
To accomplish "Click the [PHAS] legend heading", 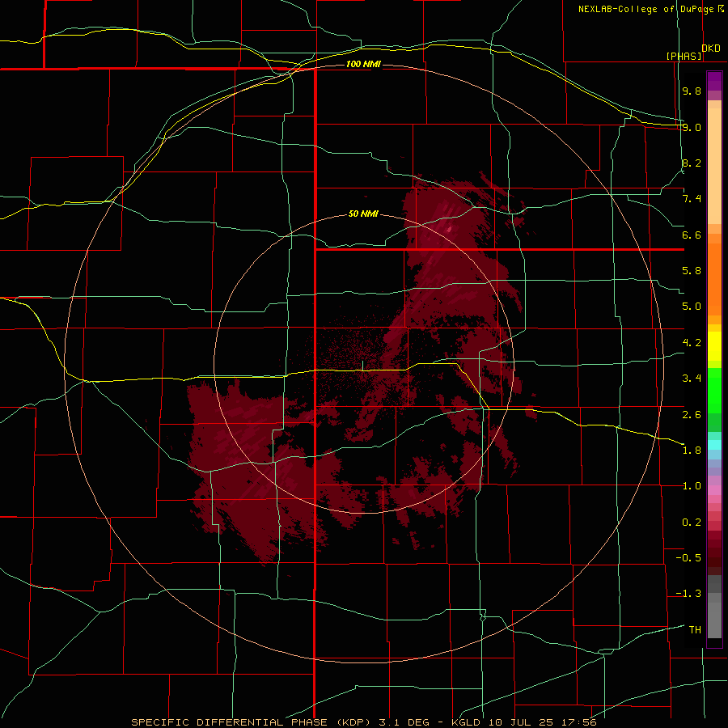I will click(x=684, y=56).
